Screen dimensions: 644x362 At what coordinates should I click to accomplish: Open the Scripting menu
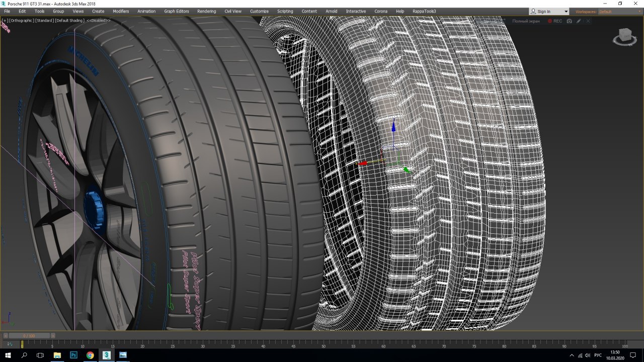(285, 11)
